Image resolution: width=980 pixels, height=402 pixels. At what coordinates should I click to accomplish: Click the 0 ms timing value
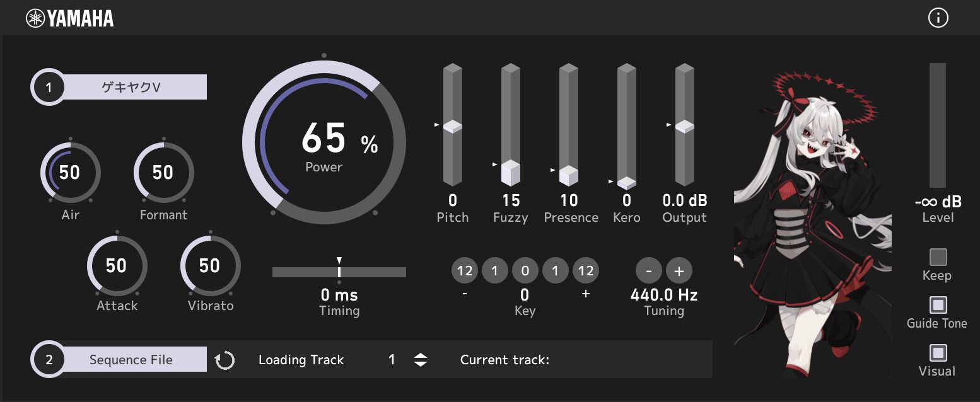pos(339,295)
